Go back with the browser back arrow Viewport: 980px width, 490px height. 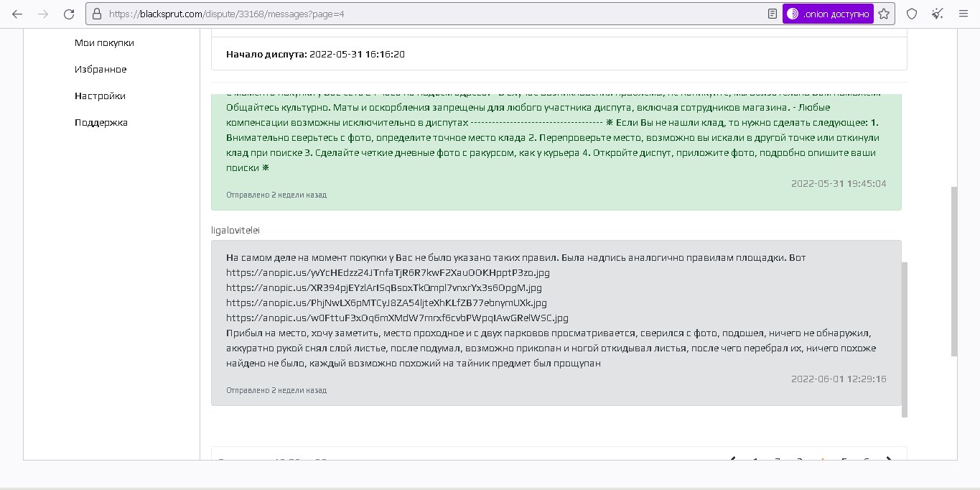point(17,14)
